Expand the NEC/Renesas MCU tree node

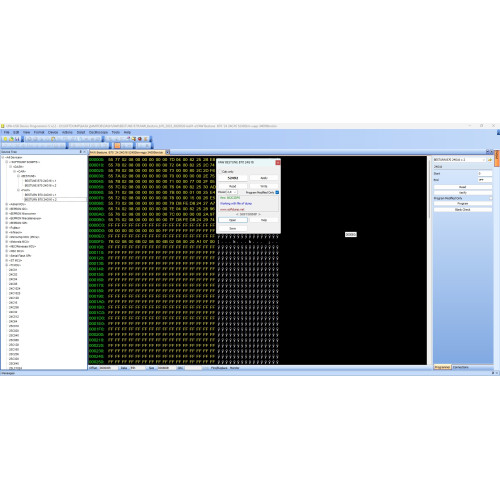coord(7,246)
